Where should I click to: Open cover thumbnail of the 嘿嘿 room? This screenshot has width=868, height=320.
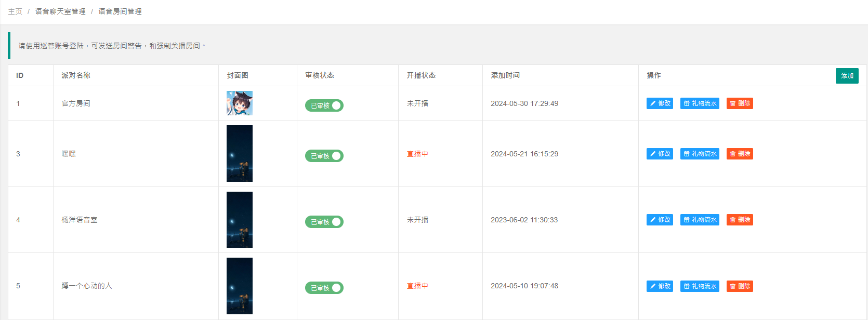[240, 153]
